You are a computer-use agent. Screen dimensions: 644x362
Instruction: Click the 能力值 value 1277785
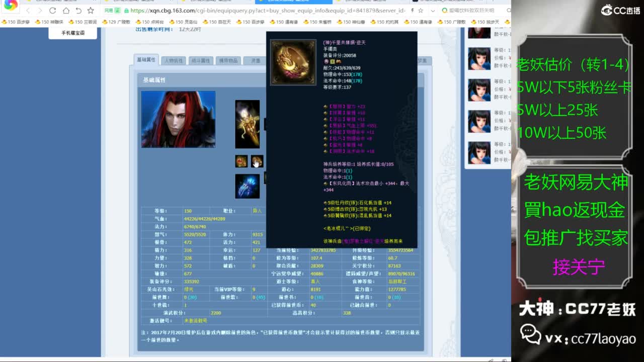pyautogui.click(x=397, y=290)
